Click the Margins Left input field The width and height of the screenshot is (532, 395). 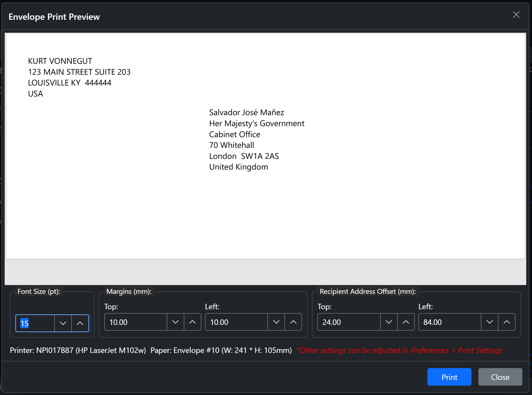coord(236,322)
